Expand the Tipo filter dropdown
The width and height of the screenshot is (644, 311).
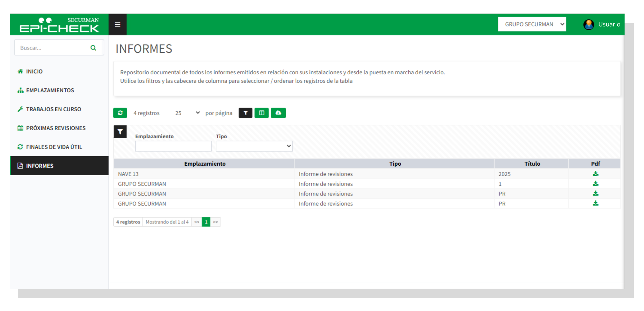click(254, 146)
